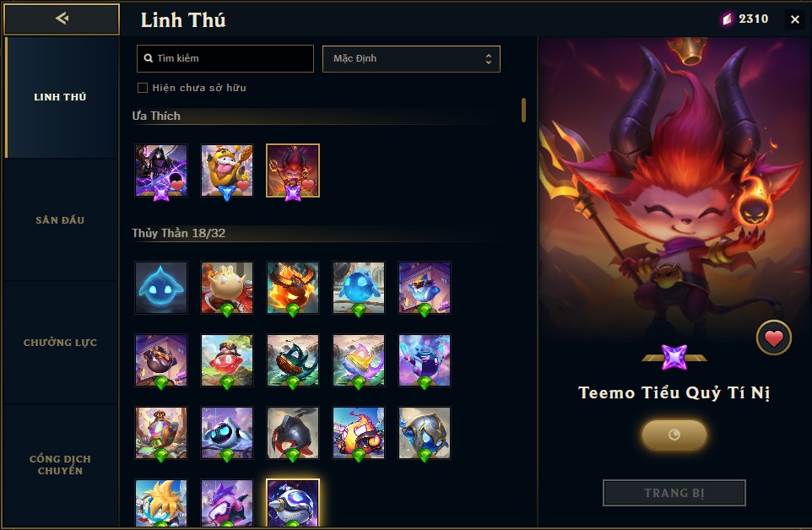The image size is (812, 530).
Task: Choose the fiery orange horned spirit thumbnail
Action: 293,288
